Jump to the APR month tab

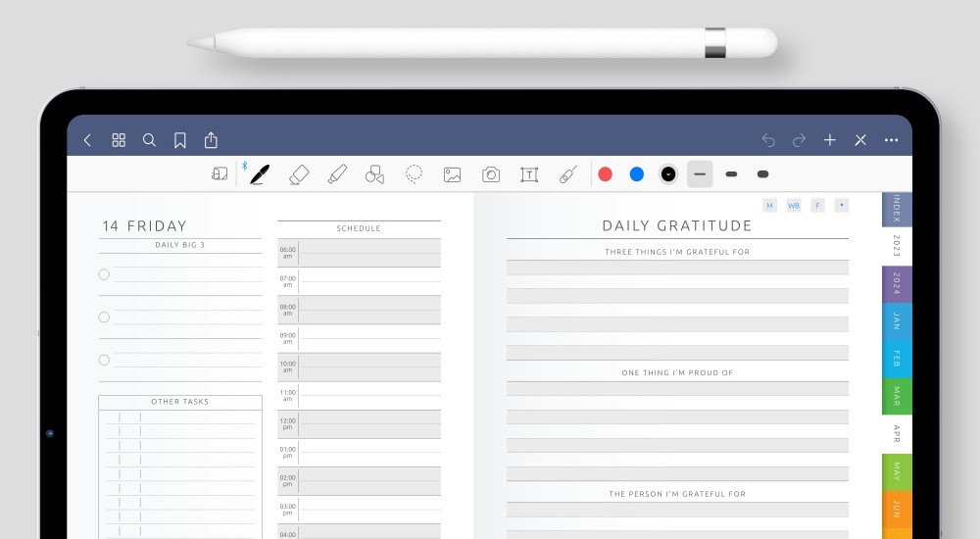point(897,434)
